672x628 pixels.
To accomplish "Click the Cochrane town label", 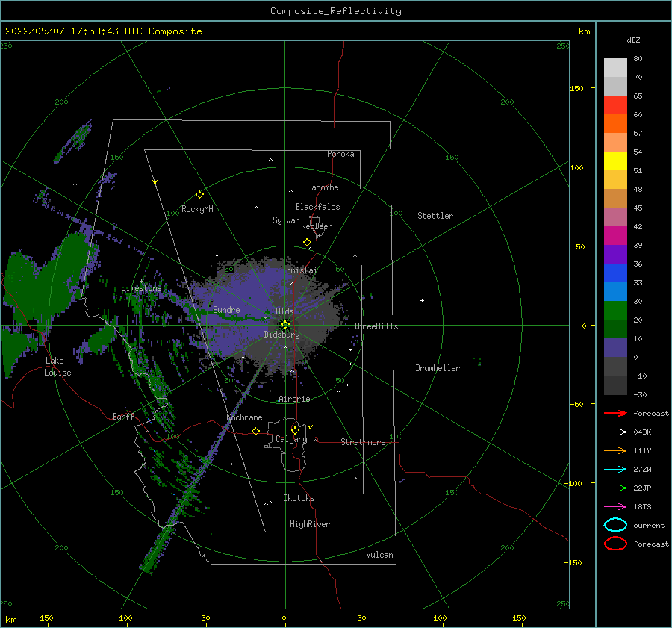I will pyautogui.click(x=244, y=417).
